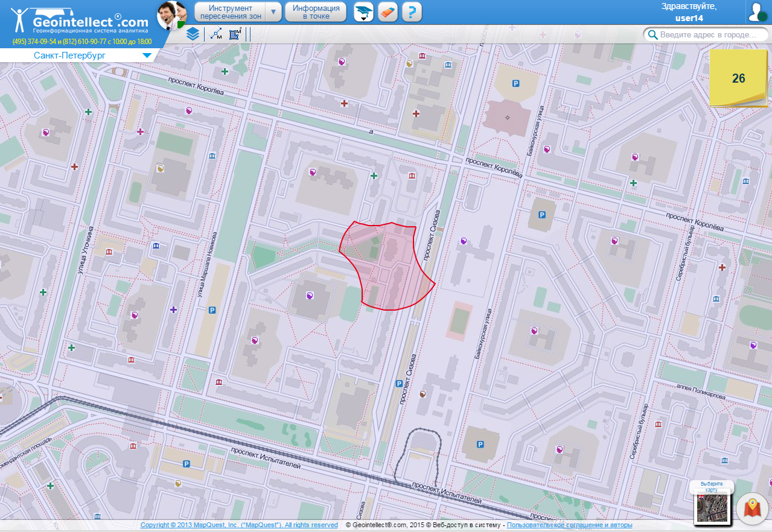Open the graduation cap training menu
This screenshot has width=772, height=532.
coord(363,12)
